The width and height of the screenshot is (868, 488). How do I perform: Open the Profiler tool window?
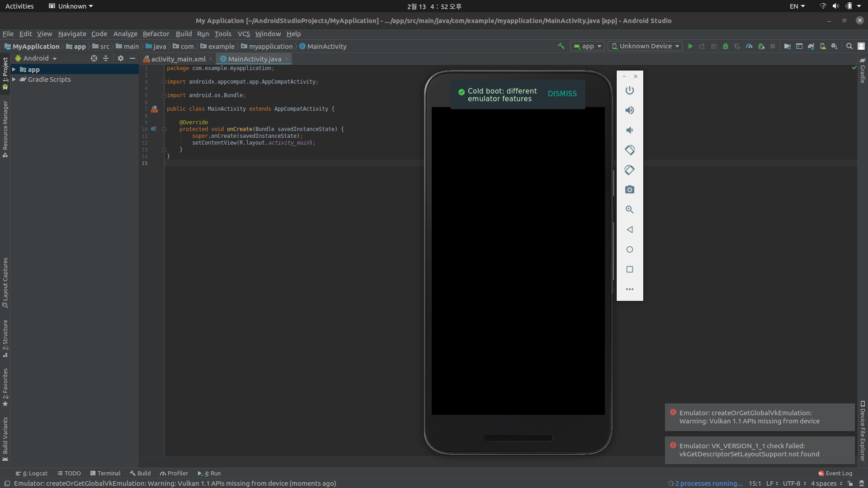coord(174,474)
